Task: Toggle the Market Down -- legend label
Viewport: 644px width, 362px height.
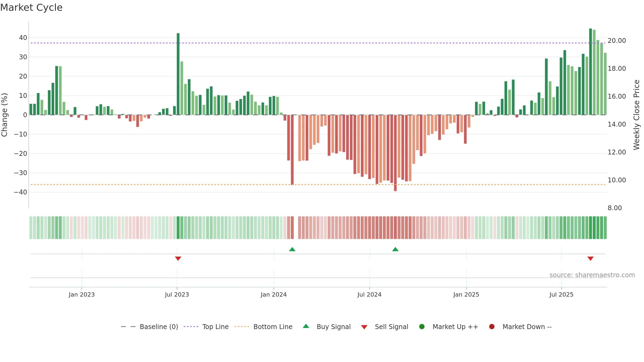Action: (527, 327)
